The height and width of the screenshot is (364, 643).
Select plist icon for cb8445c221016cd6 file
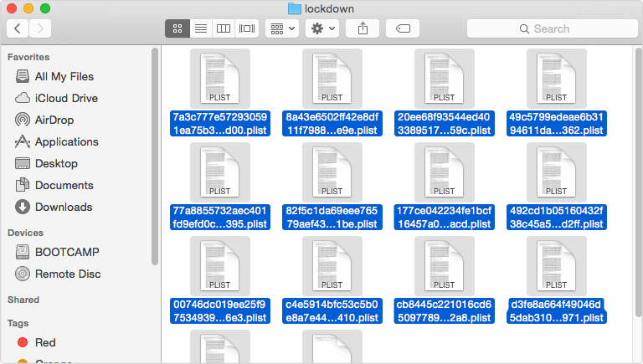[x=444, y=266]
